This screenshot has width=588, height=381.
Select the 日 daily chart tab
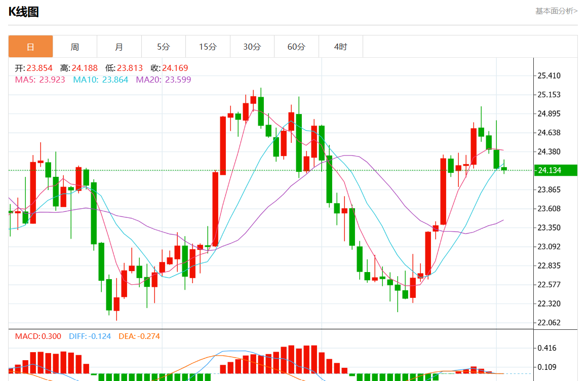tap(31, 47)
